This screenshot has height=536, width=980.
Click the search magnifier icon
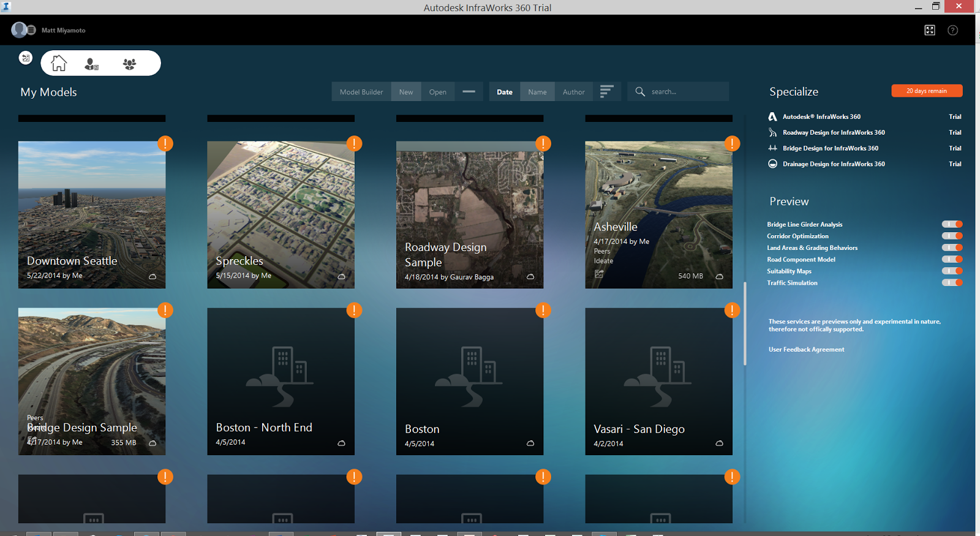640,91
